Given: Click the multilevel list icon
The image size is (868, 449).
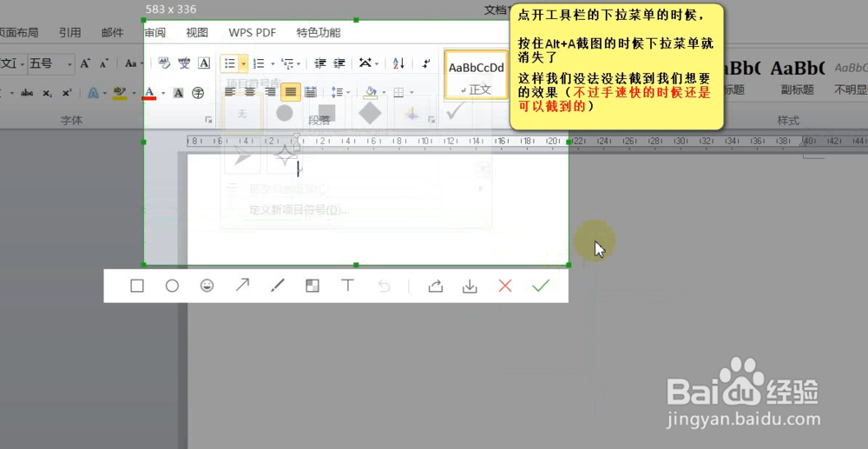Looking at the screenshot, I should tap(286, 63).
